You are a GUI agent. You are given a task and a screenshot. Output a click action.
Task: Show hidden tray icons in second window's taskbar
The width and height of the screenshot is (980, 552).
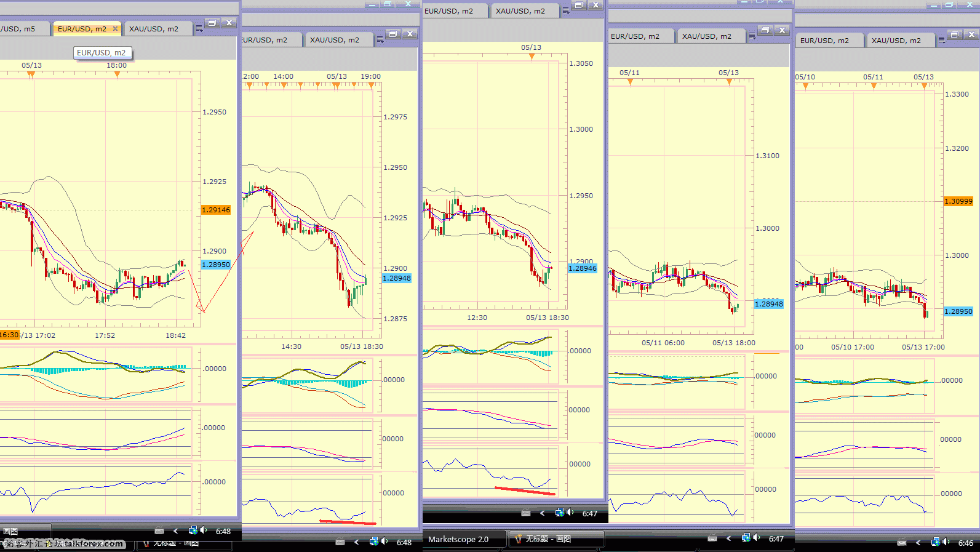357,542
